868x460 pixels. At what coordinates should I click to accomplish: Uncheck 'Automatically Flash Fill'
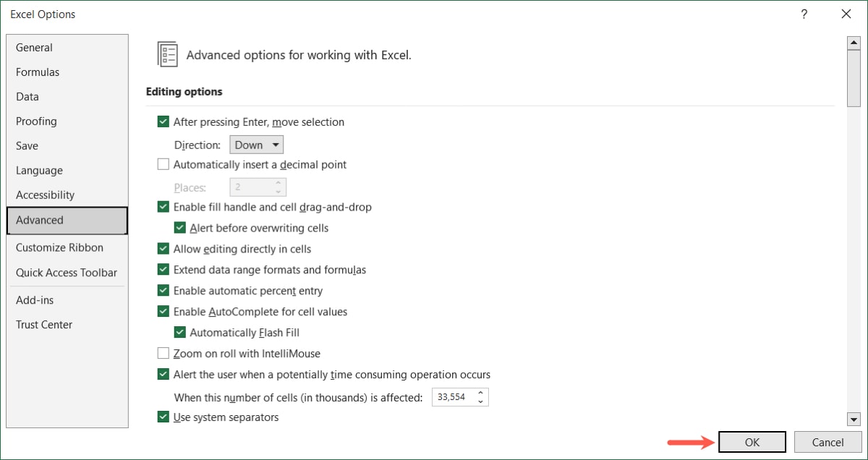click(x=179, y=332)
